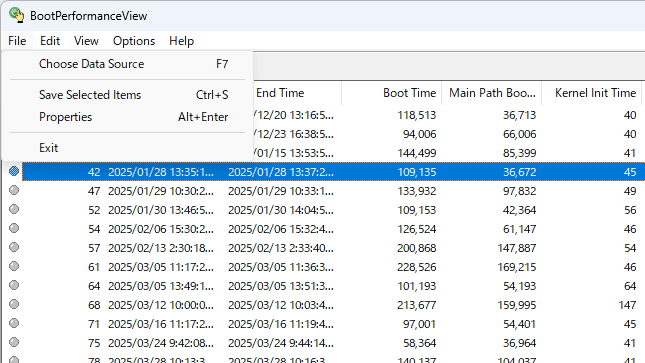Click boot time value 200,868
645x363 pixels.
(416, 248)
